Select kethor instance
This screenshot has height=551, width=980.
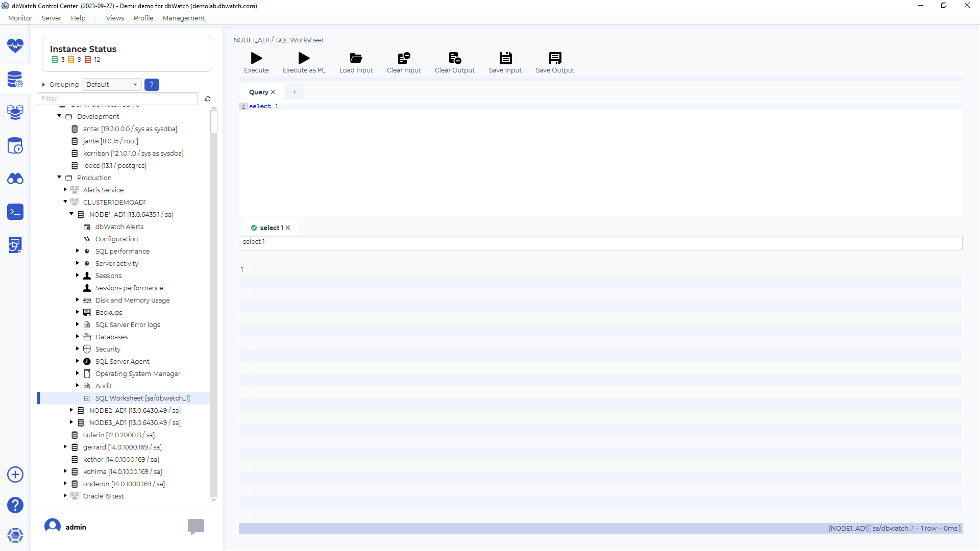point(121,459)
